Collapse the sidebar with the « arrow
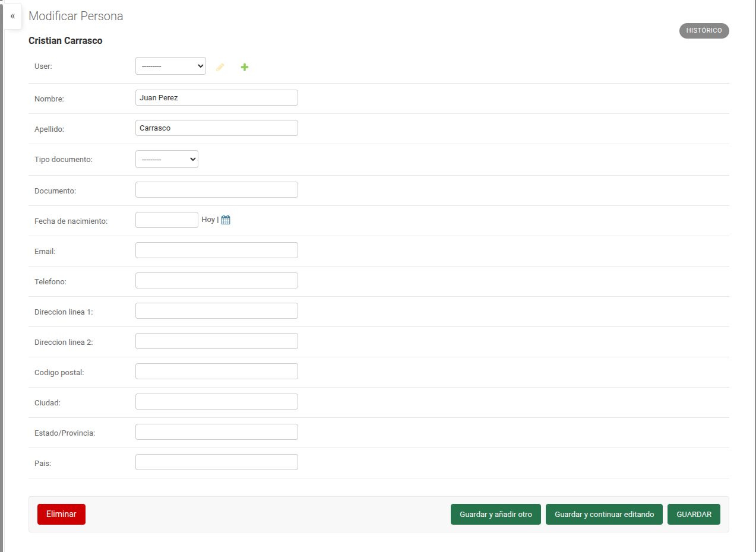This screenshot has width=756, height=552. pos(12,16)
